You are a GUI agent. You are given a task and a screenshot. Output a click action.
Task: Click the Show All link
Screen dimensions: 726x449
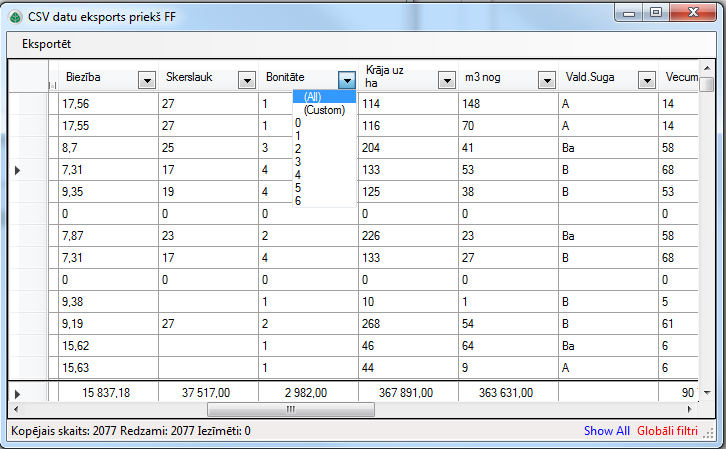coord(606,431)
